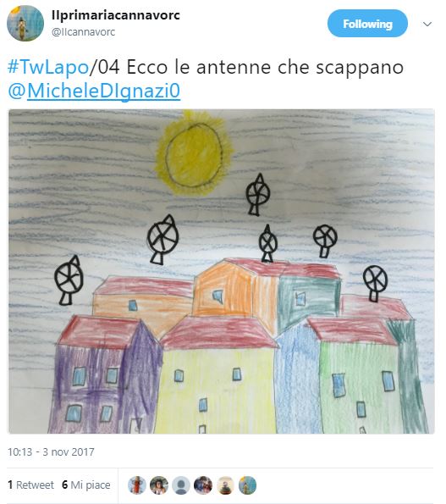
Task: Expand the tweet options chevron
Action: (427, 24)
